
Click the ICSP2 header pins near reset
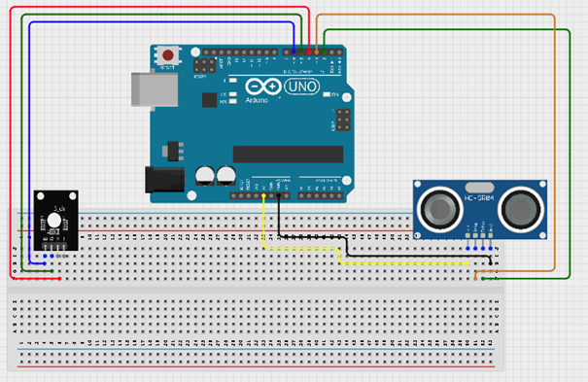click(204, 65)
